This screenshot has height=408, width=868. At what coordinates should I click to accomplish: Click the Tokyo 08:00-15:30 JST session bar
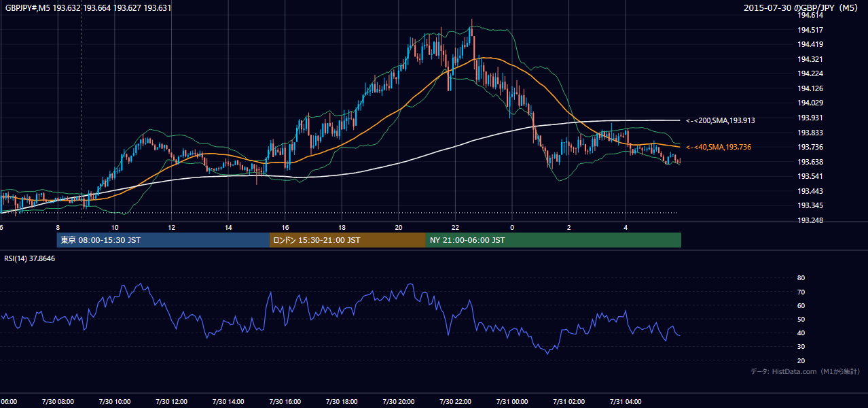163,240
